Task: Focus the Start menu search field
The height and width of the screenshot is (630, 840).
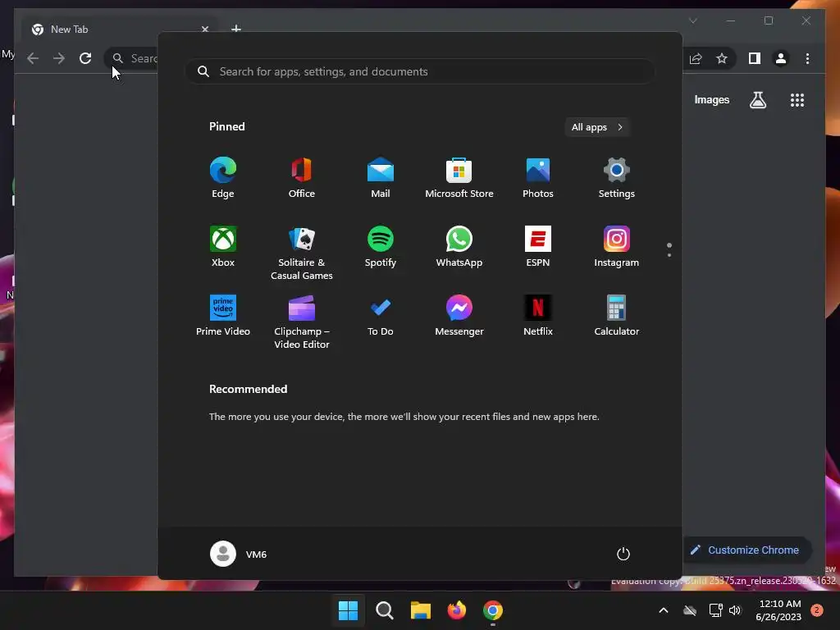Action: (420, 71)
